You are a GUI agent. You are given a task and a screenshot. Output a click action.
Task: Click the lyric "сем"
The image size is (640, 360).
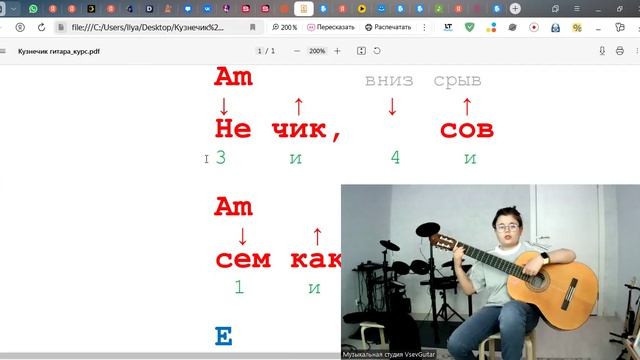click(x=243, y=259)
